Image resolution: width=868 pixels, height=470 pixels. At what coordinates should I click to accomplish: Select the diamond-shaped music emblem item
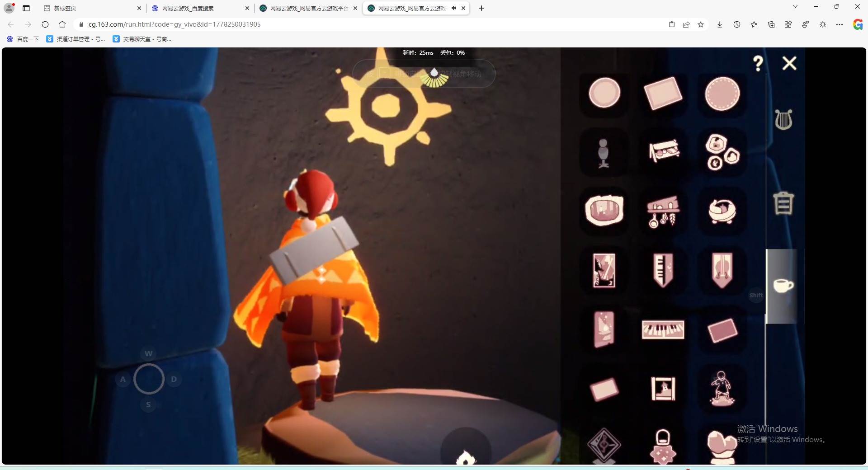(604, 446)
